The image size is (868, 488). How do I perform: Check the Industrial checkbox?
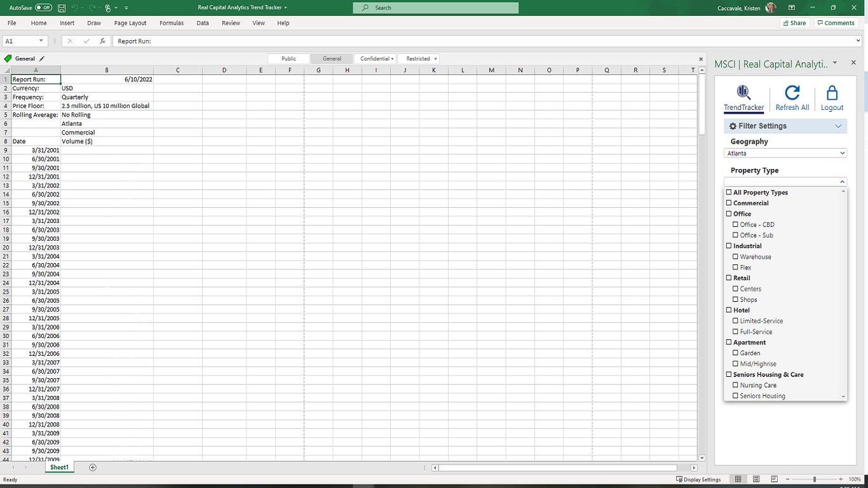[729, 246]
